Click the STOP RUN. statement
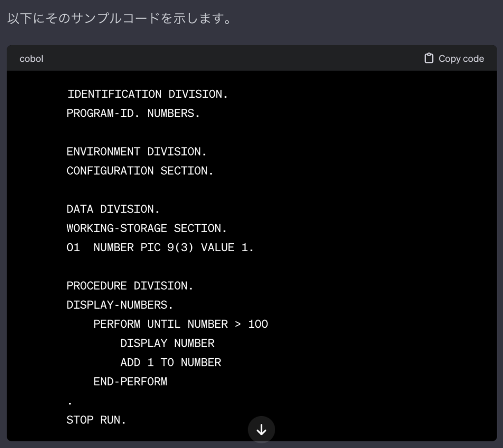 pos(96,420)
